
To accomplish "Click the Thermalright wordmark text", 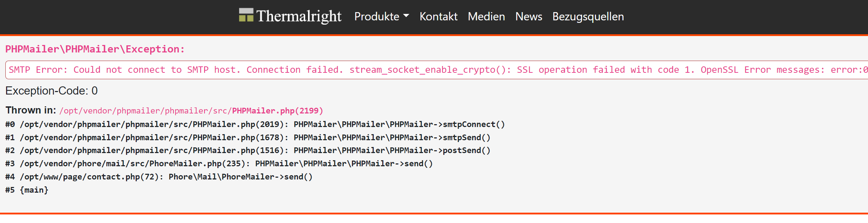I will pos(299,16).
